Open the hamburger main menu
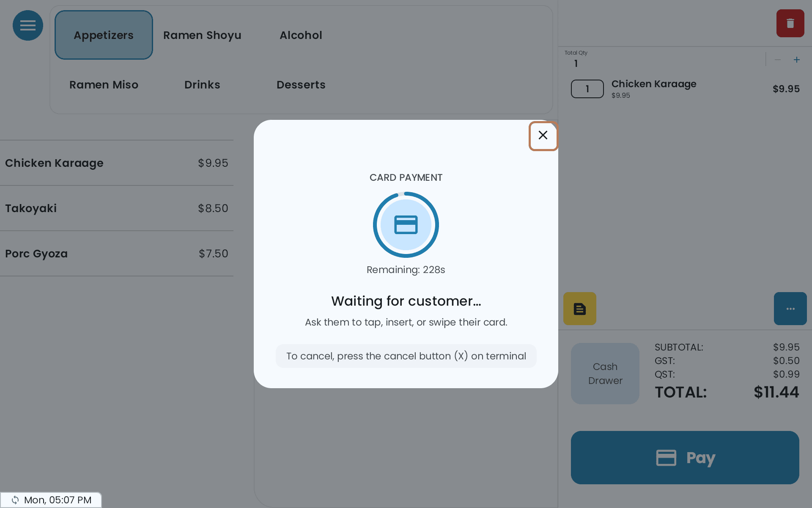 (x=28, y=25)
